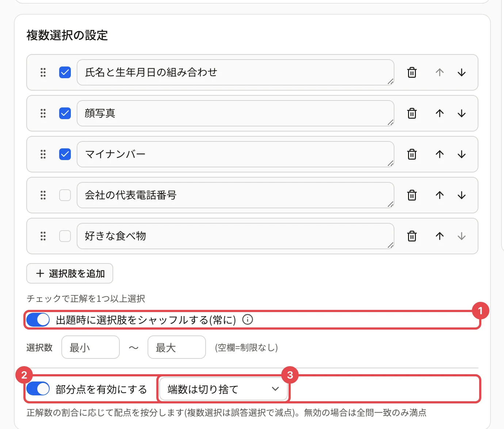Uncheck マイナンバー as correct answer
The height and width of the screenshot is (429, 504).
[65, 154]
